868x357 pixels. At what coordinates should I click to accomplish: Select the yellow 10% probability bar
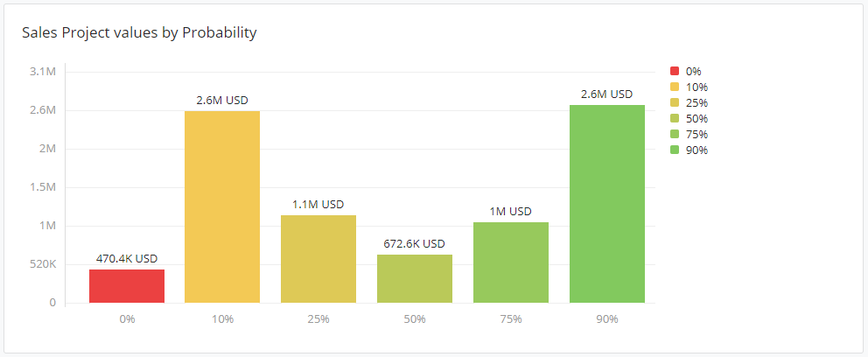[x=222, y=206]
